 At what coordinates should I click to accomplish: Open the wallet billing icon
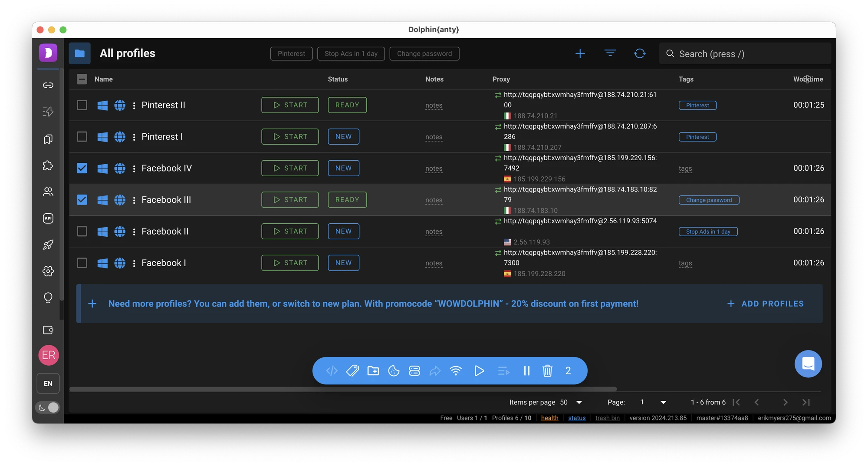point(48,330)
